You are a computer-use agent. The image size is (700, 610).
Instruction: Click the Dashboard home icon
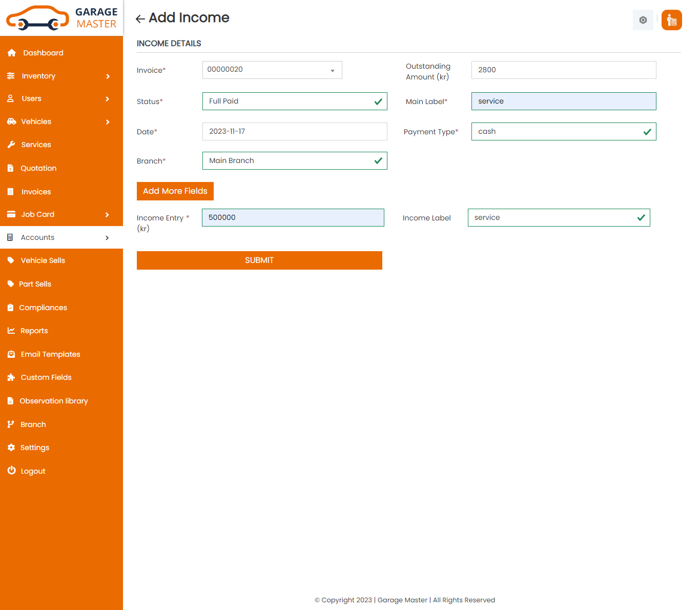click(12, 53)
